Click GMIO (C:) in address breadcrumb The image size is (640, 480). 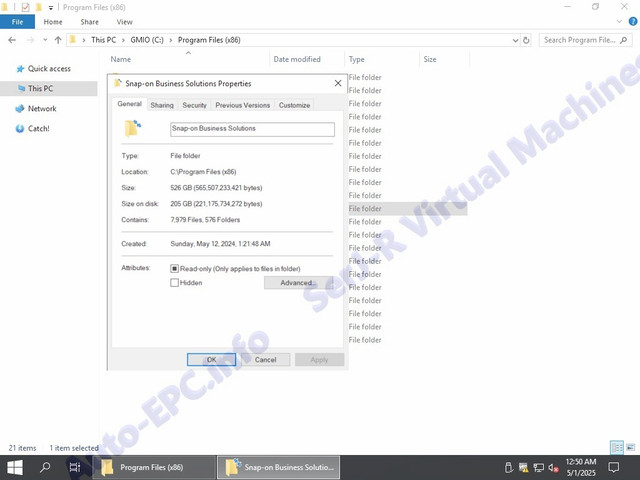tap(147, 40)
